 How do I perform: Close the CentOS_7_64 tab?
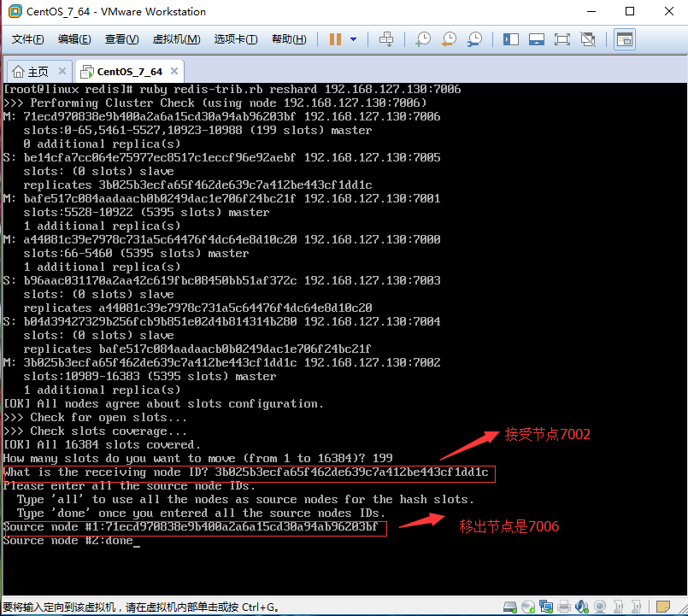tap(174, 71)
